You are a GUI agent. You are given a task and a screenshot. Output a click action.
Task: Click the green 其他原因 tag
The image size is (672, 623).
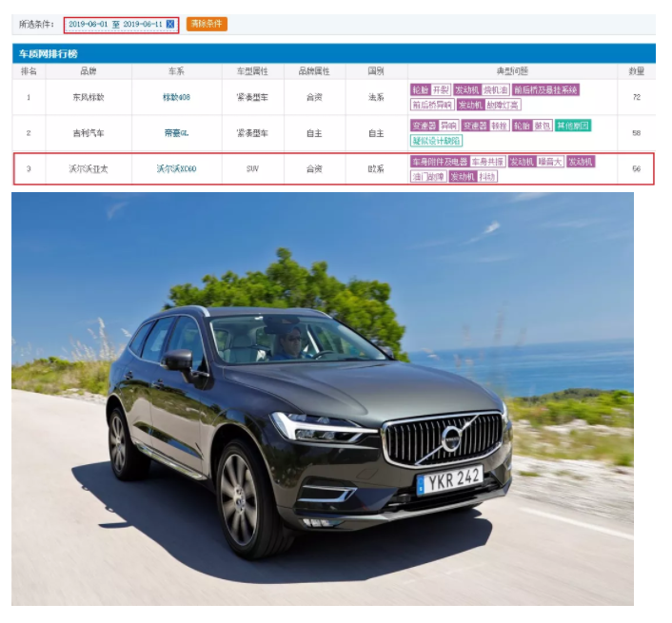pyautogui.click(x=573, y=126)
